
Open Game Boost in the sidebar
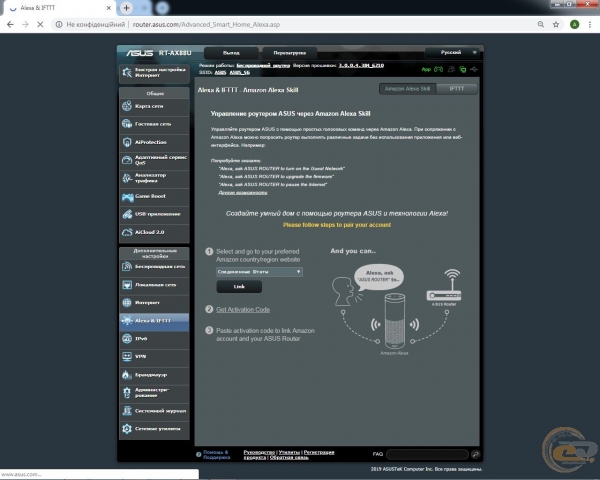tap(154, 196)
